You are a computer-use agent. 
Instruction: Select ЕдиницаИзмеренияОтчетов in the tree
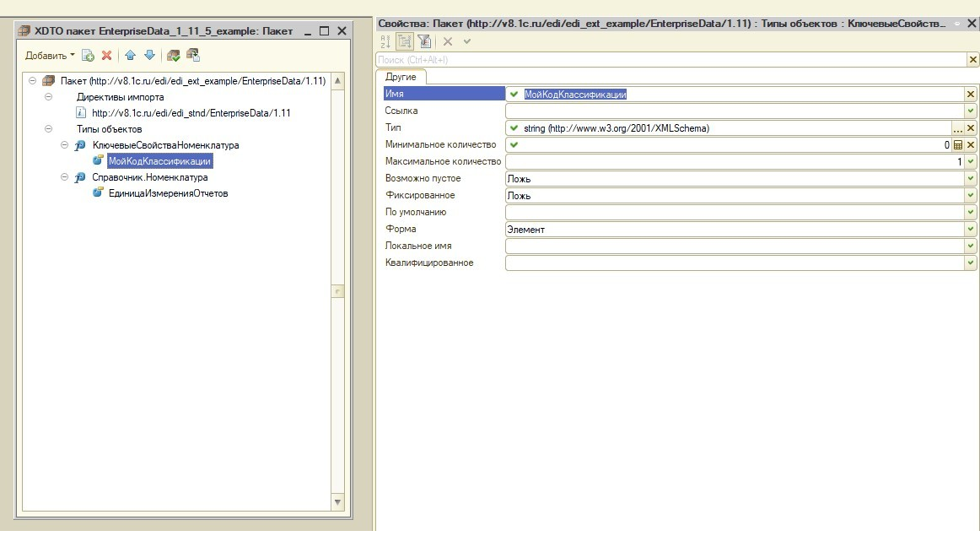[168, 193]
